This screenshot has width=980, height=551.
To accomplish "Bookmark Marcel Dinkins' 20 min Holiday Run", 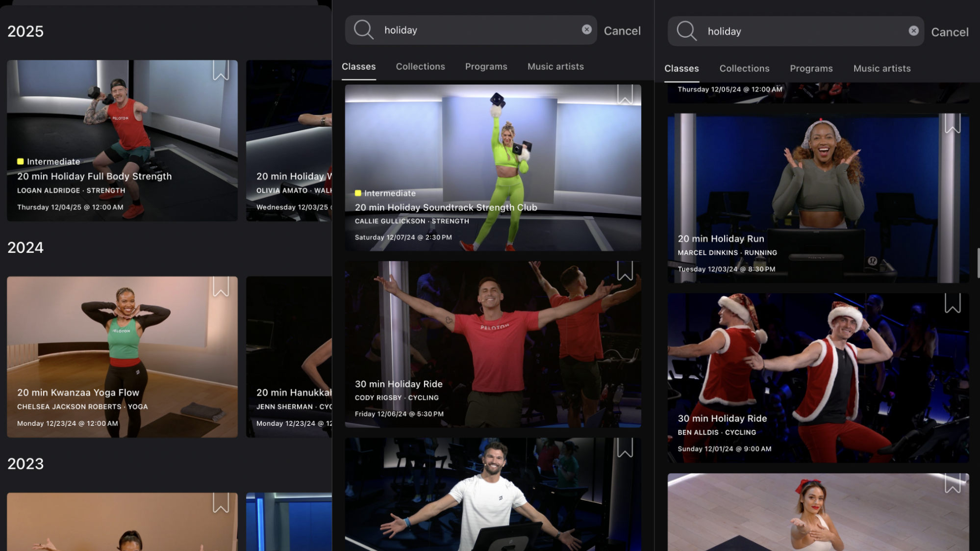I will point(952,124).
